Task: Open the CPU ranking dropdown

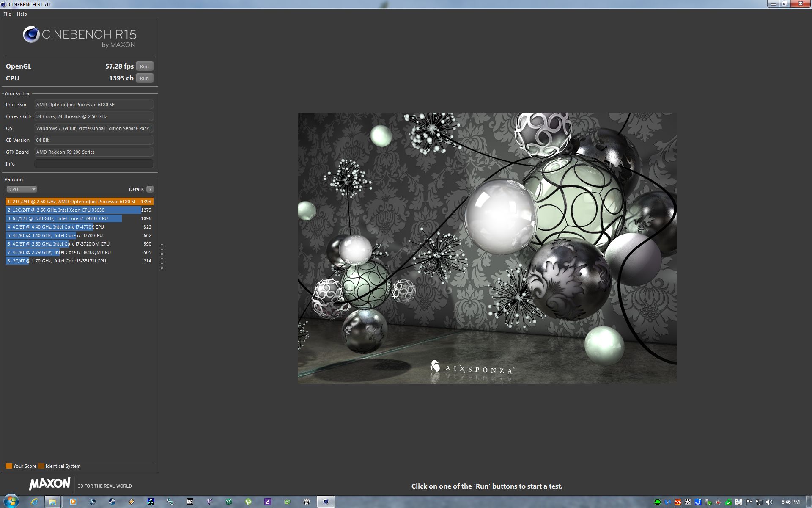Action: [x=22, y=189]
